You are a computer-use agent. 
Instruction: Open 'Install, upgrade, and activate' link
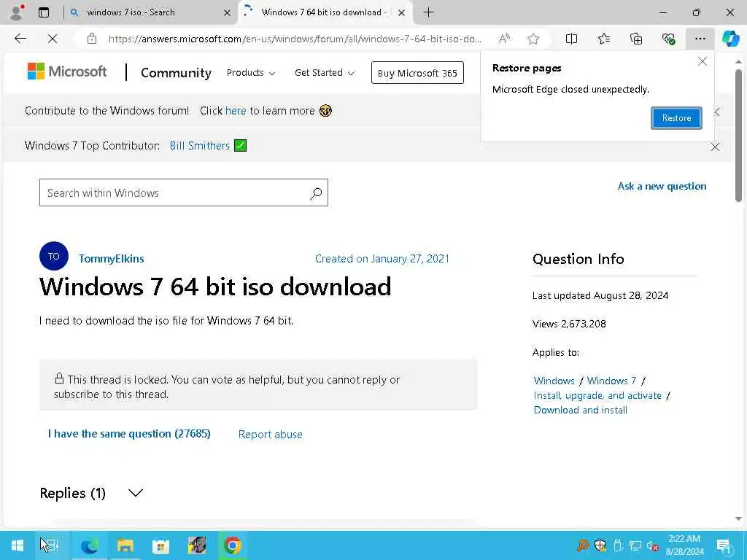coord(597,395)
